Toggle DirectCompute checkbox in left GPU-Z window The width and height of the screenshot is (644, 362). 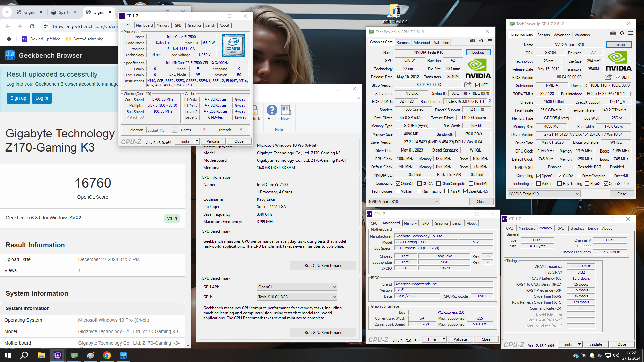(x=439, y=184)
